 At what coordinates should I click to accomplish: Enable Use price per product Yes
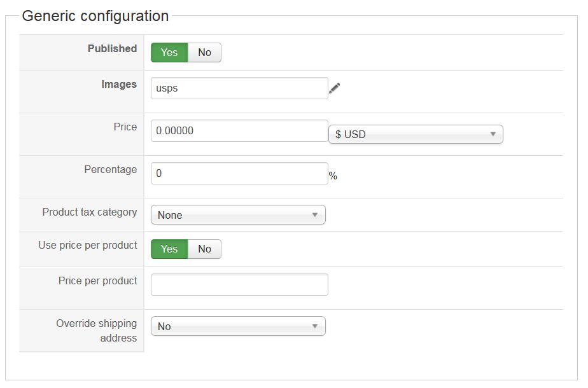[169, 249]
